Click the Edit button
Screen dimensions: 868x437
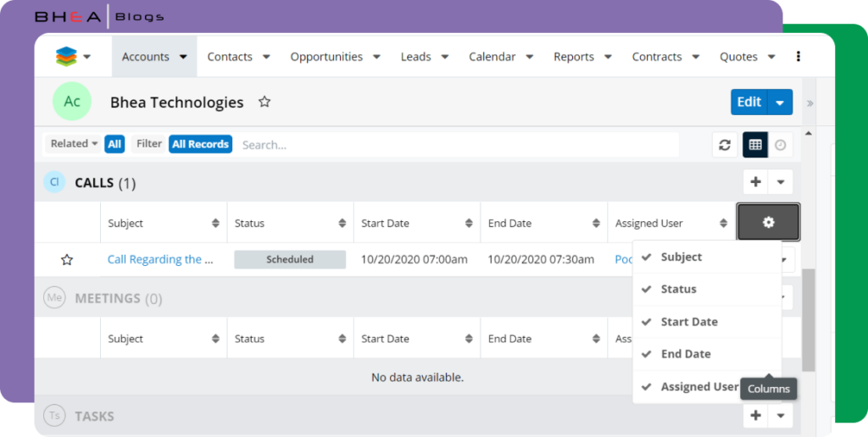pyautogui.click(x=749, y=102)
